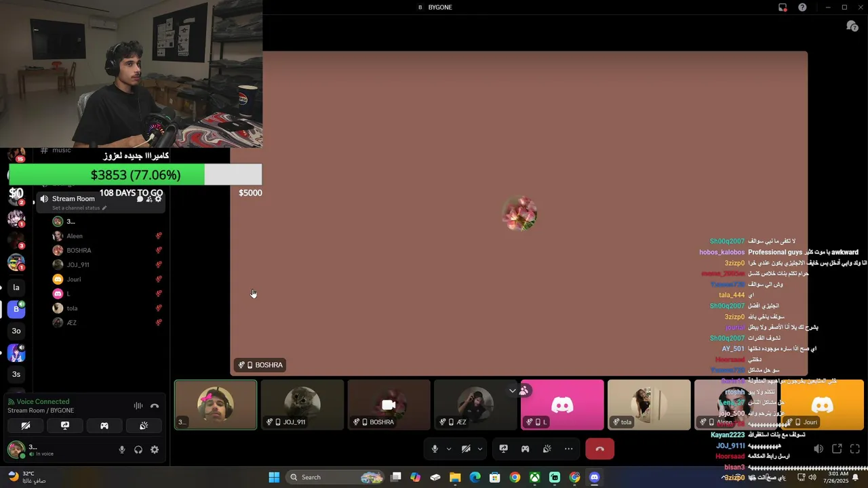
Task: Deafen with headphones icon in user panel
Action: point(138,449)
